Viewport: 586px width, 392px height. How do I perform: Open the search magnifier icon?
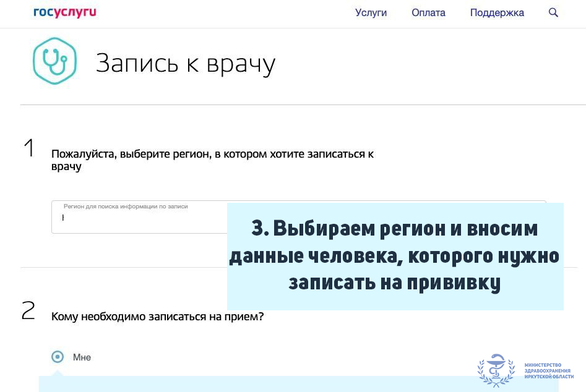click(553, 12)
